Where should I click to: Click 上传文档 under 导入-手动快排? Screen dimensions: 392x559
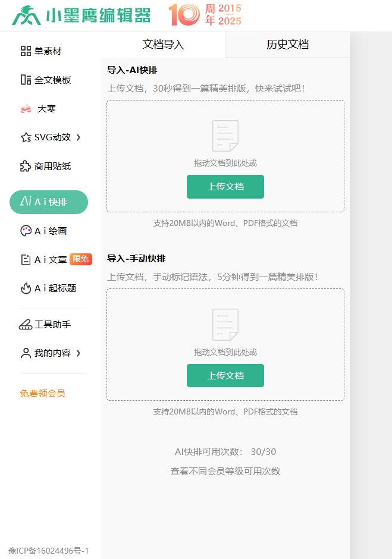(x=225, y=375)
